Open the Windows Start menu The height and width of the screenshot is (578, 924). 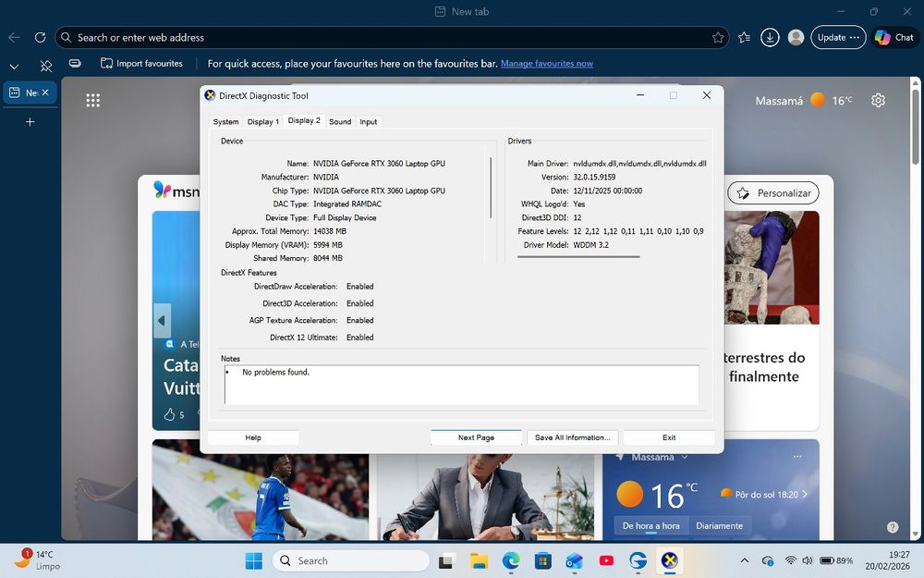pyautogui.click(x=254, y=560)
